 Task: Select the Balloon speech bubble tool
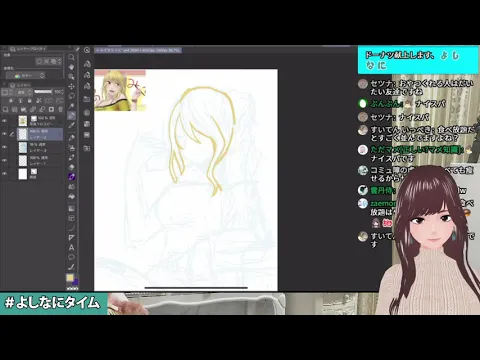[x=71, y=257]
